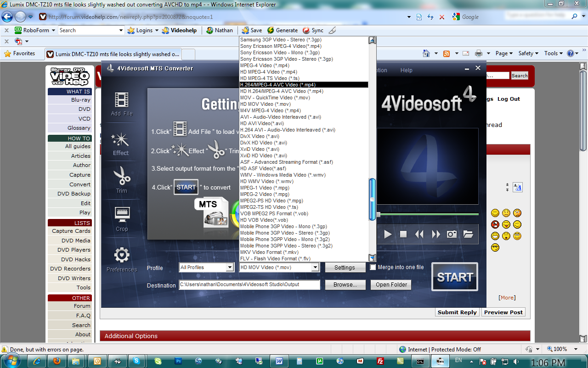Open the Help menu in MTS Converter
This screenshot has width=588, height=368.
click(406, 70)
